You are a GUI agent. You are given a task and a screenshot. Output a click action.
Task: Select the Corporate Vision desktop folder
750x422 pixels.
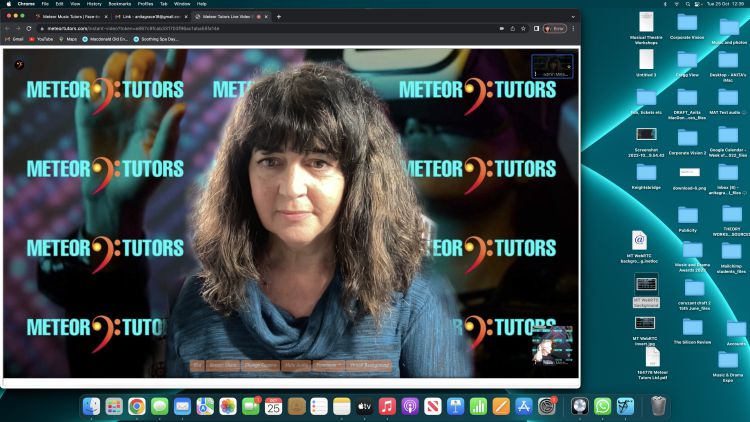coord(687,26)
